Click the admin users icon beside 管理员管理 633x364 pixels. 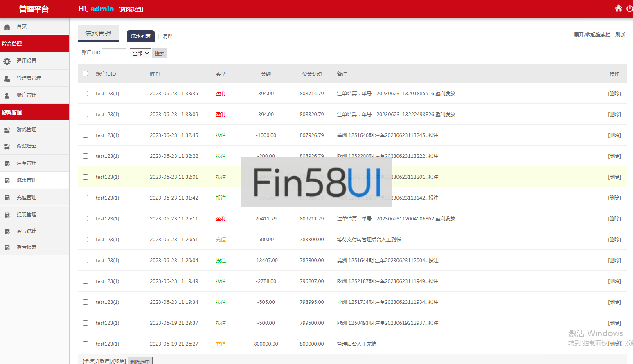point(7,78)
